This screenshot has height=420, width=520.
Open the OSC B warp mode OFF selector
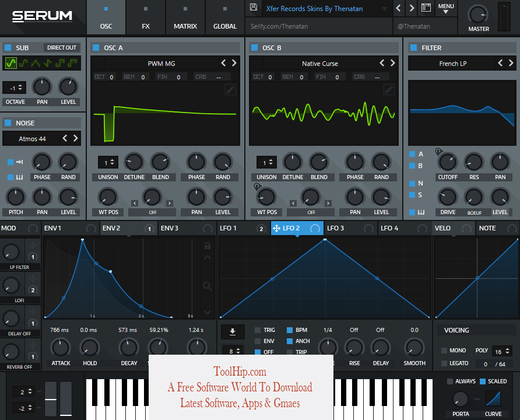tap(311, 212)
